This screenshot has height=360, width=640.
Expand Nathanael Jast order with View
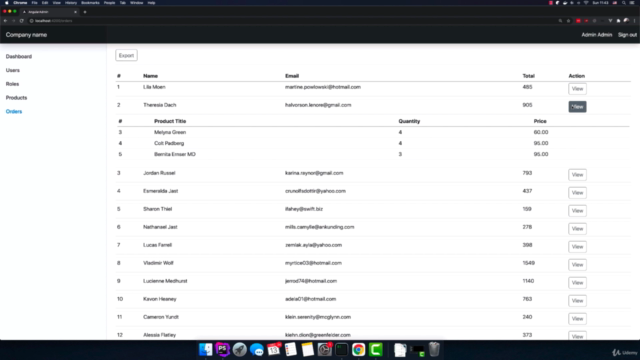point(578,229)
